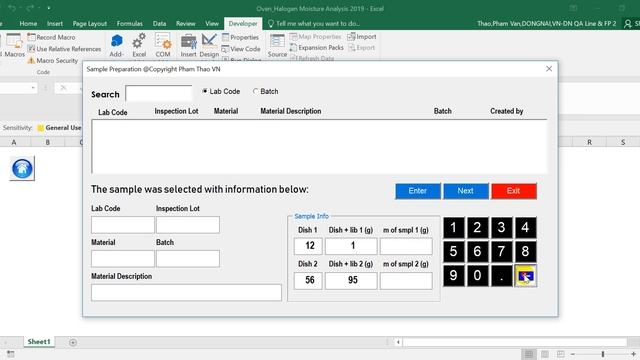Image resolution: width=640 pixels, height=360 pixels.
Task: Click the Material input field
Action: (x=122, y=259)
